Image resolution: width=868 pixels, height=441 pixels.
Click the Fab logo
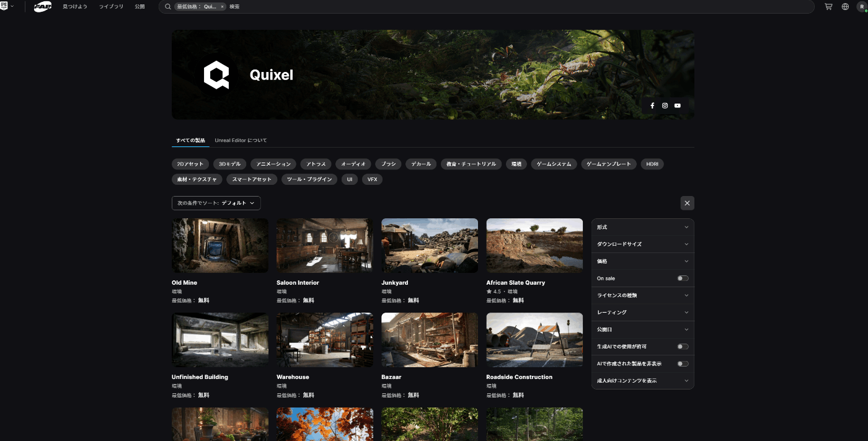click(x=43, y=6)
